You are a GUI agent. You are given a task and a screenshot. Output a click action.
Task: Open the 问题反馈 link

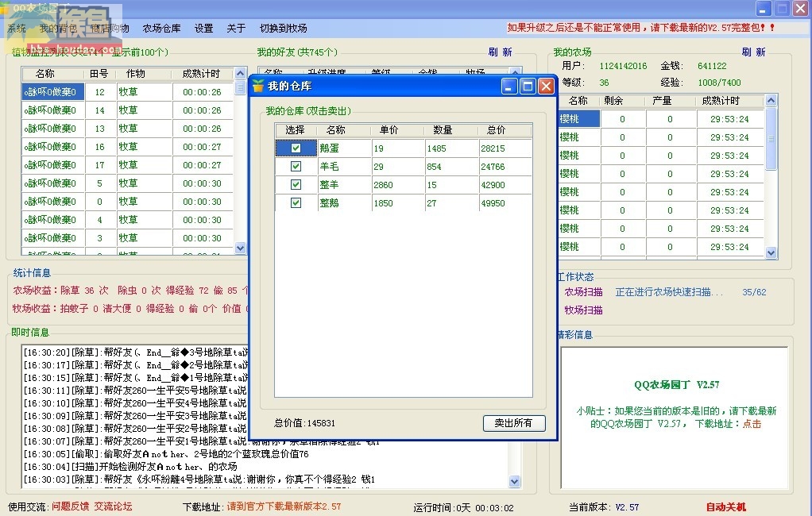pos(71,506)
